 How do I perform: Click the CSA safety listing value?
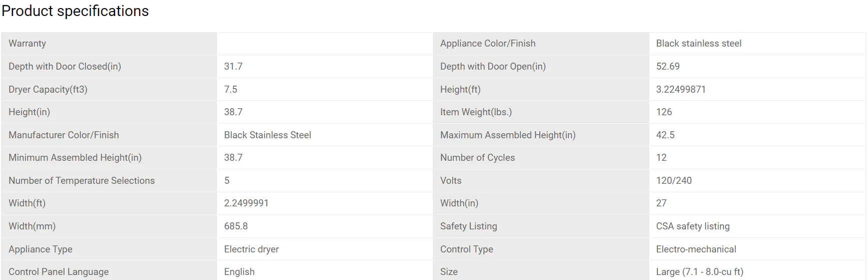693,226
